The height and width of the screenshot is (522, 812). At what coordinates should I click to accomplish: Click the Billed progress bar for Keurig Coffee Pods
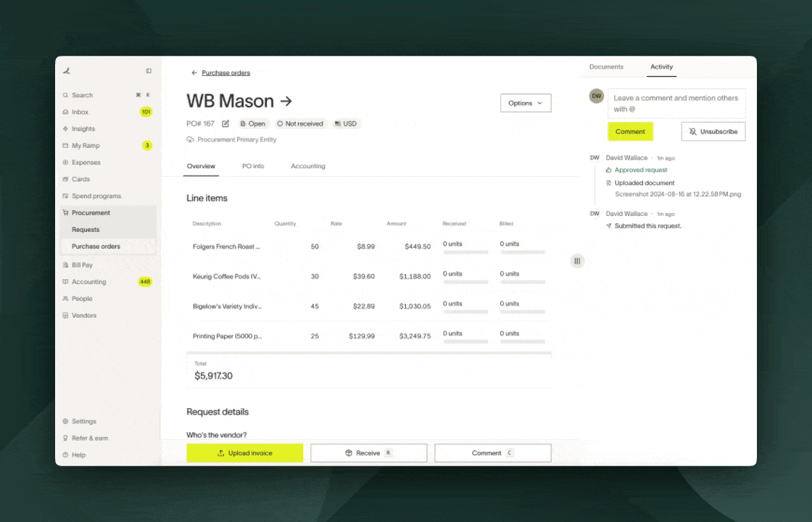click(523, 282)
